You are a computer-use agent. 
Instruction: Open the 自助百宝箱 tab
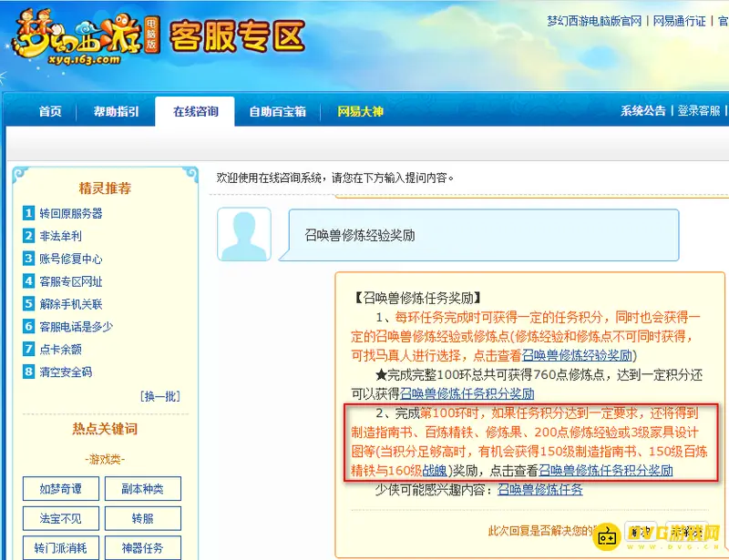278,111
